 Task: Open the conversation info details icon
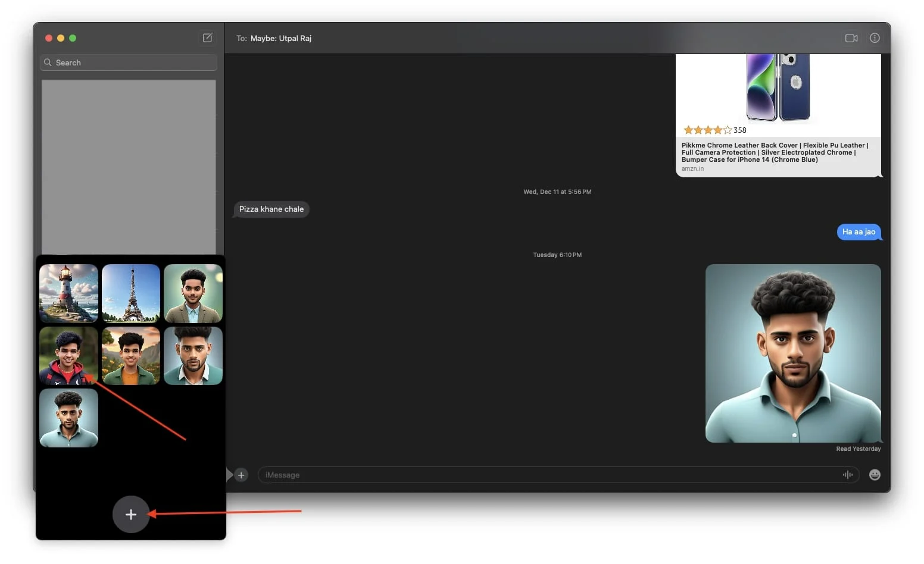tap(875, 38)
